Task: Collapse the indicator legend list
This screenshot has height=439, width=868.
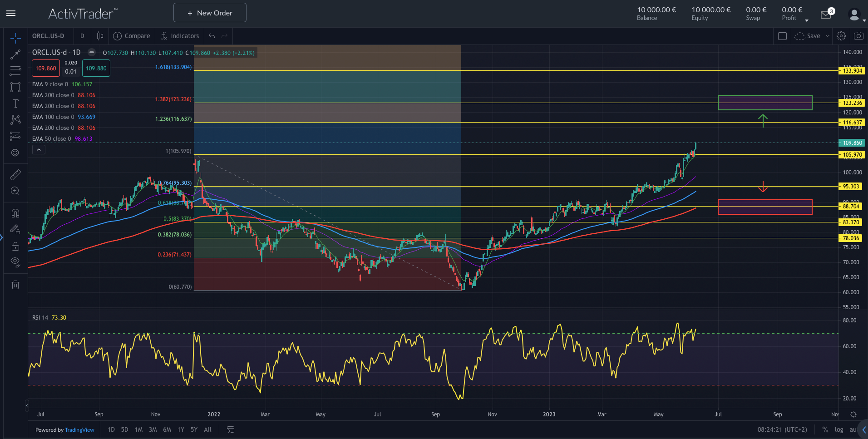Action: pos(39,150)
